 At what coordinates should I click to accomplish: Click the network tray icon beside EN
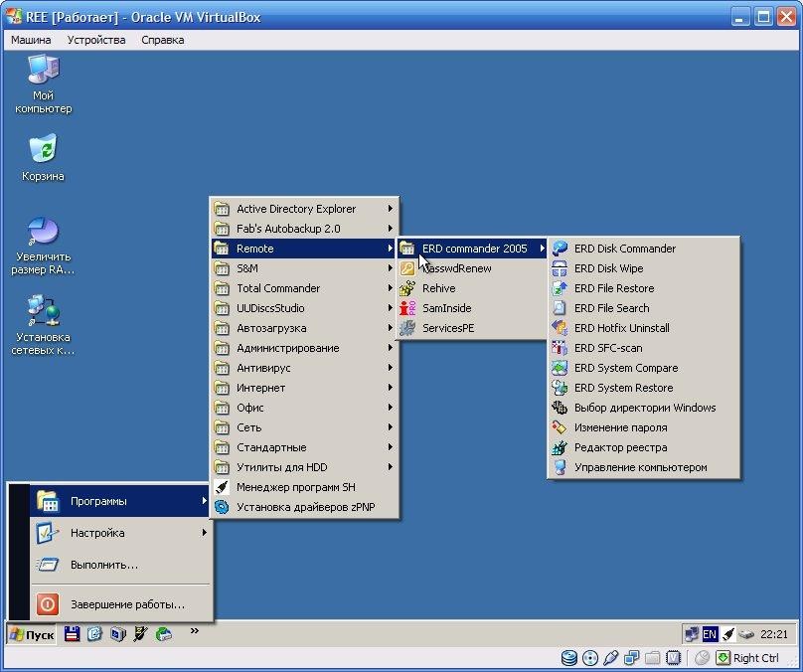tap(692, 634)
